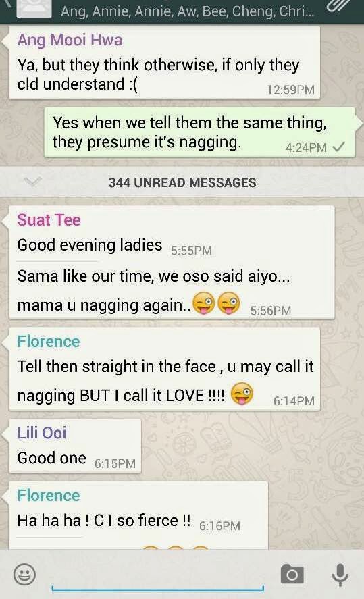Open the paperclip attachment icon

click(338, 5)
